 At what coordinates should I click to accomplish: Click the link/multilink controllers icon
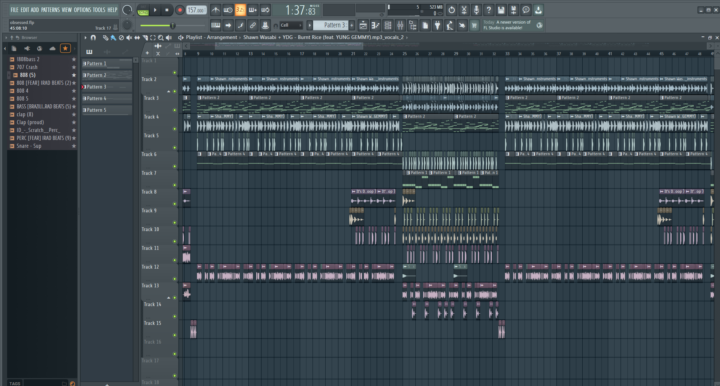(253, 26)
